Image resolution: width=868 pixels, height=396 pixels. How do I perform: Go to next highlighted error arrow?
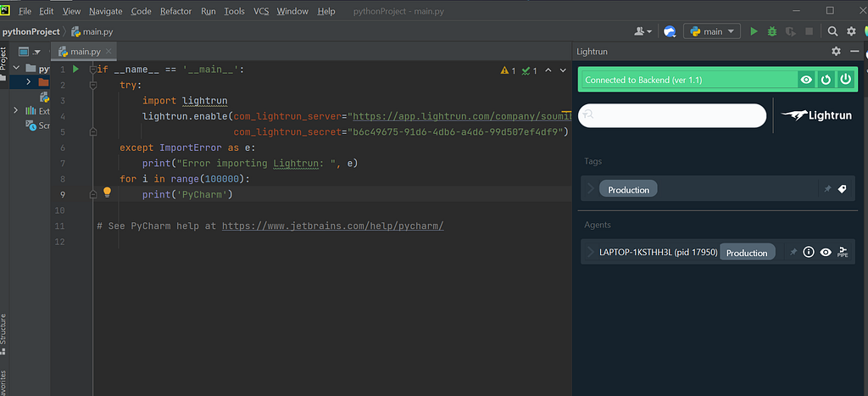[563, 70]
